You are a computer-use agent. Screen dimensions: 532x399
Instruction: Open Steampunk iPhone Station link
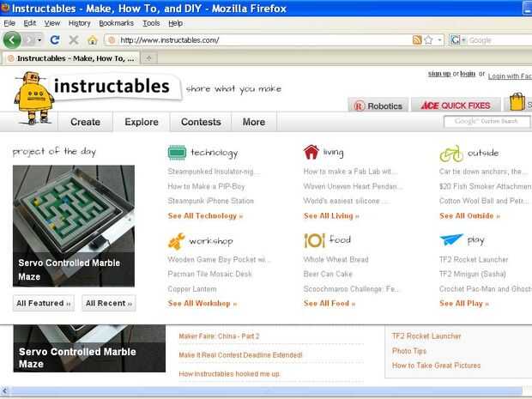(210, 201)
